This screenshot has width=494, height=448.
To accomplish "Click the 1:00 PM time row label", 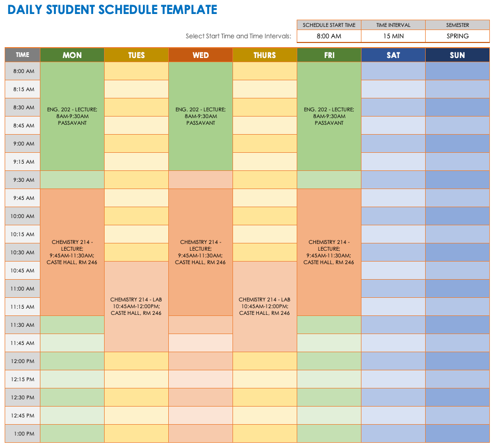I will 22,433.
